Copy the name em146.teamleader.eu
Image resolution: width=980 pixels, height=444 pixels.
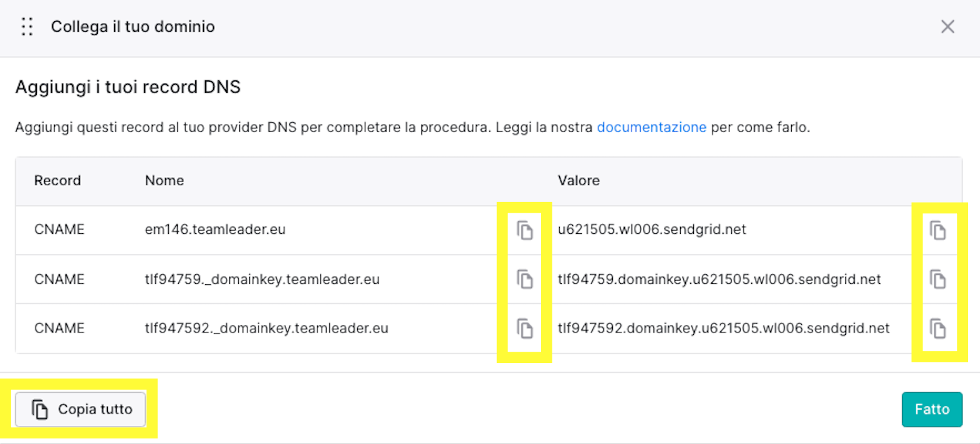525,230
